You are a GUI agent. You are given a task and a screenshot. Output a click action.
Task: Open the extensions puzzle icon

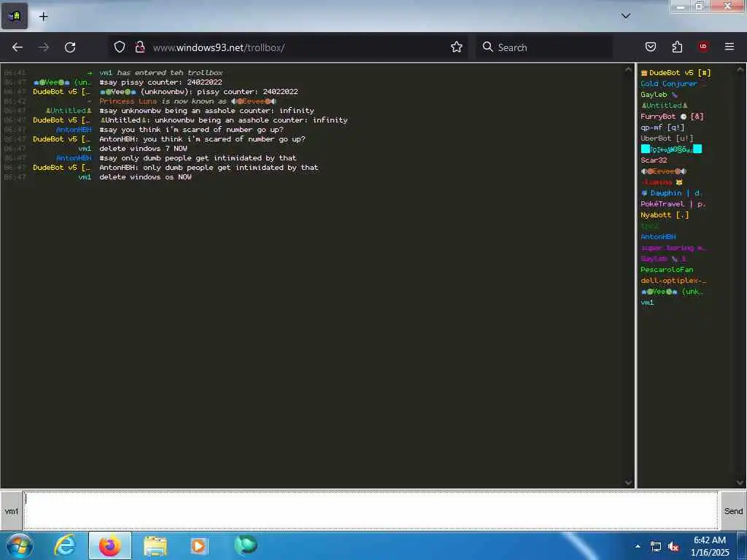click(677, 47)
